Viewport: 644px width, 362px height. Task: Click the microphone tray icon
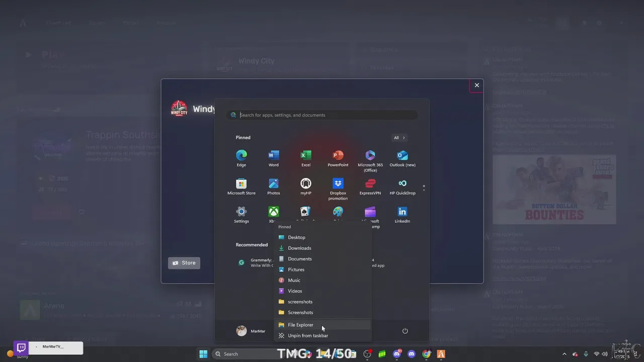click(586, 354)
